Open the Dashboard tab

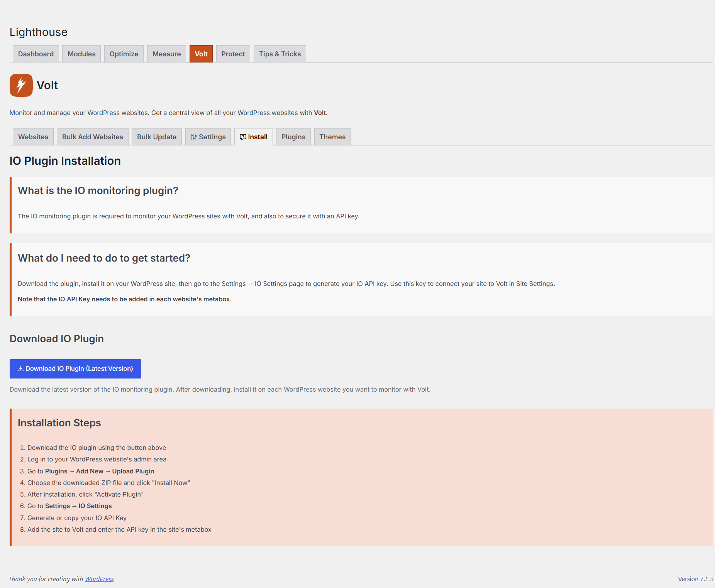coord(36,54)
